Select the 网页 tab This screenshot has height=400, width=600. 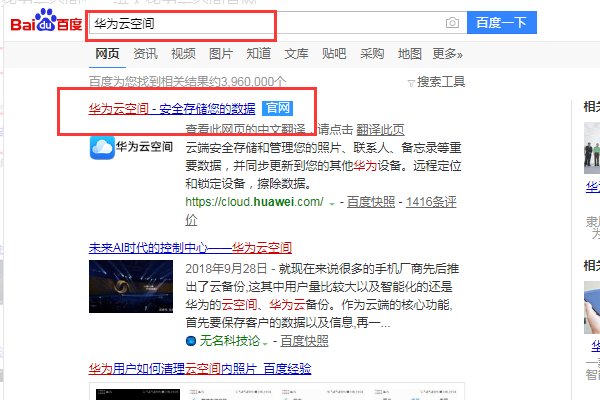pyautogui.click(x=107, y=54)
